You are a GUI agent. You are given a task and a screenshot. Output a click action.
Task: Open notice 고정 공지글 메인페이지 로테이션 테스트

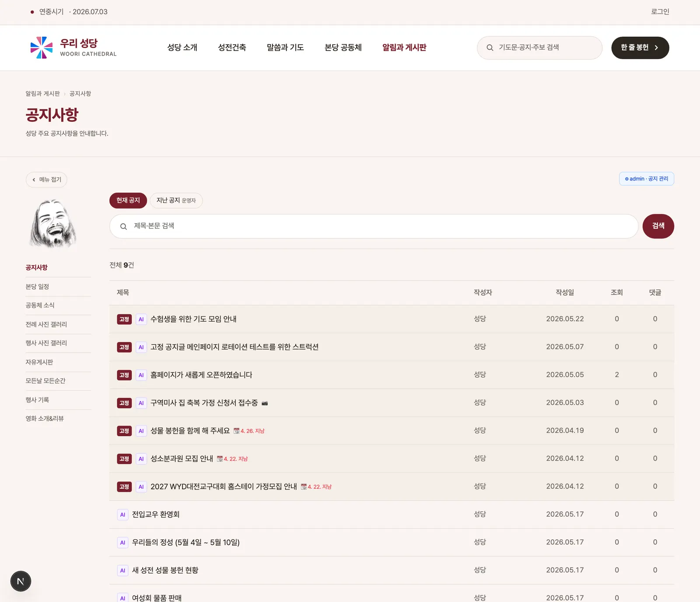pos(234,347)
